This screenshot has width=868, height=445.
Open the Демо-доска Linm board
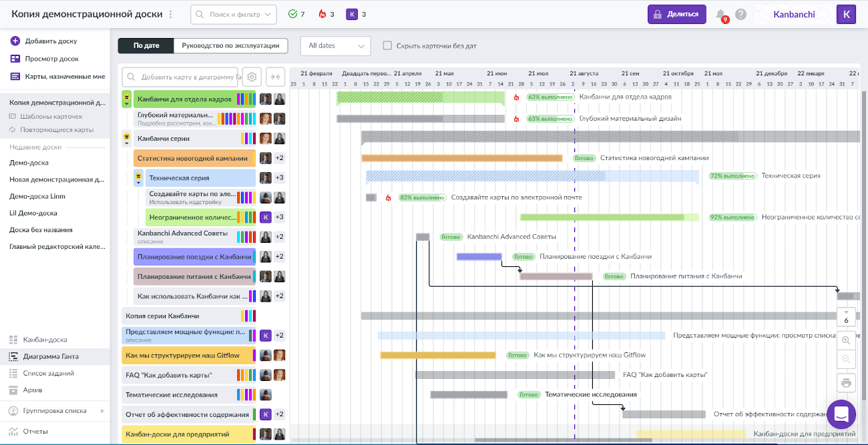click(37, 196)
